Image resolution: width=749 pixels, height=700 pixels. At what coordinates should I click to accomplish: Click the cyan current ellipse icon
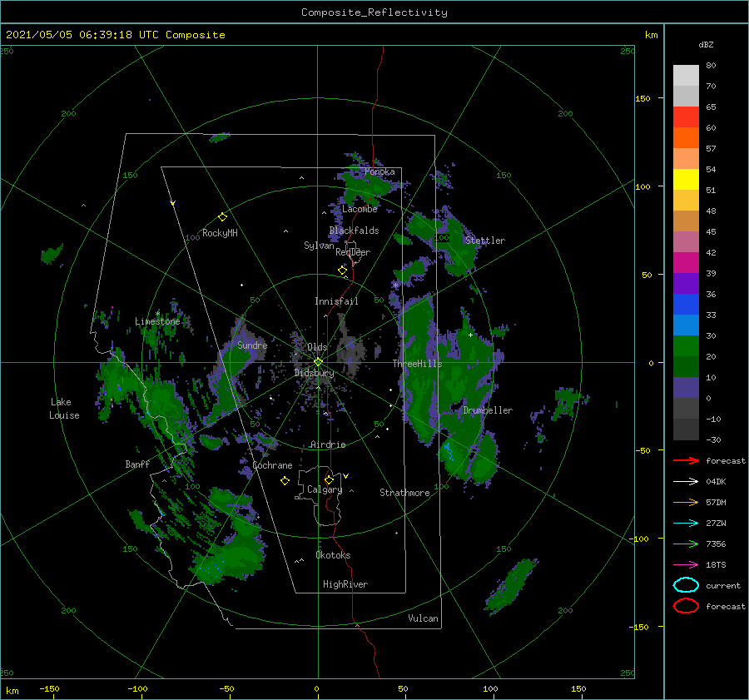tap(686, 585)
